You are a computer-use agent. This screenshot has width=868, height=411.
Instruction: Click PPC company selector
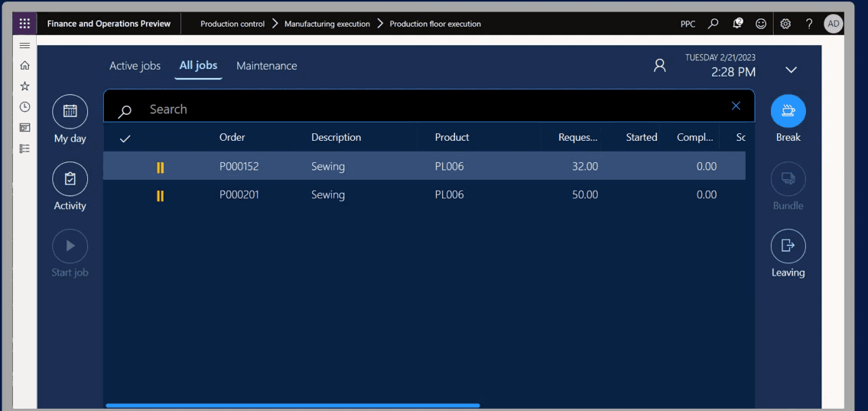(x=688, y=24)
